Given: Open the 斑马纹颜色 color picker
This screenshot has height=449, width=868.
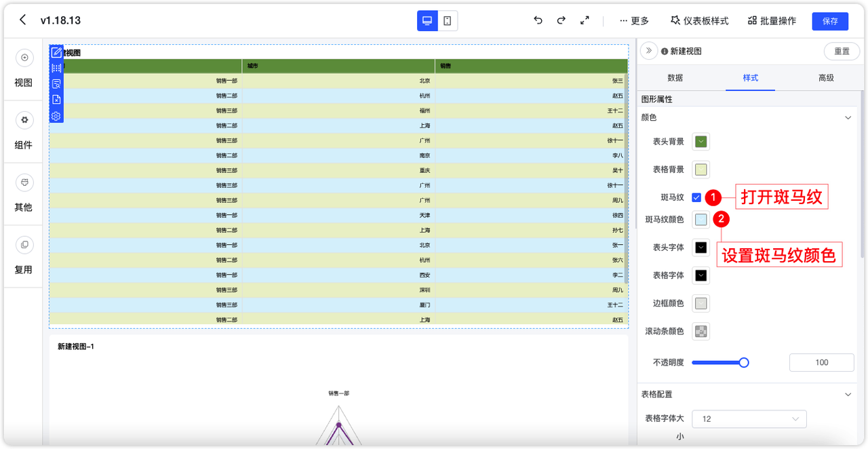Looking at the screenshot, I should [701, 220].
